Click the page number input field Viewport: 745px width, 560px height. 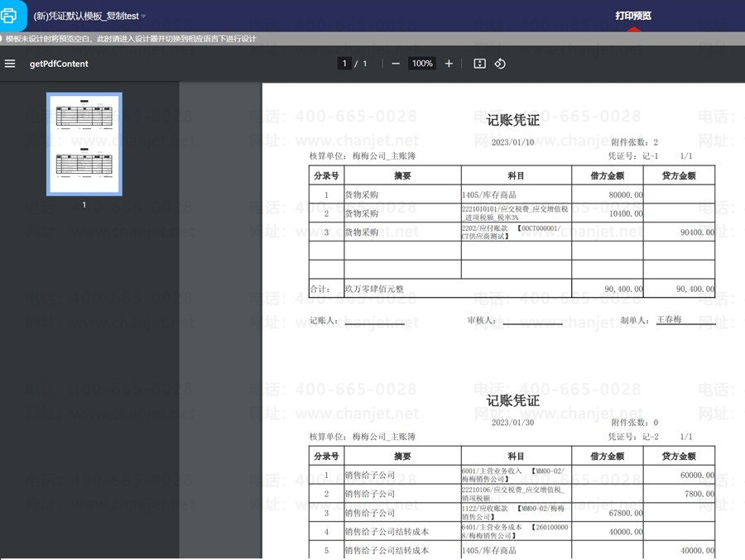point(344,64)
